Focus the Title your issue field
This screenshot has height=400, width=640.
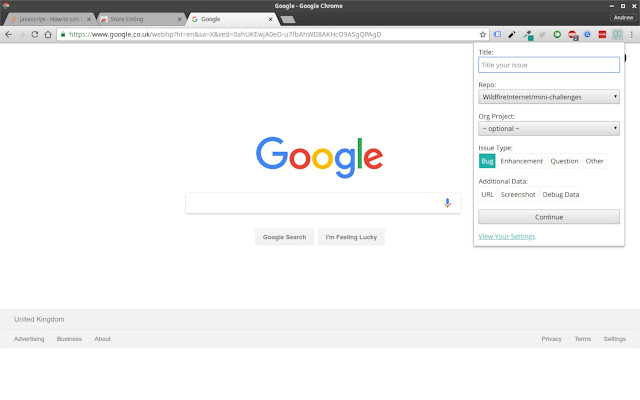[549, 65]
